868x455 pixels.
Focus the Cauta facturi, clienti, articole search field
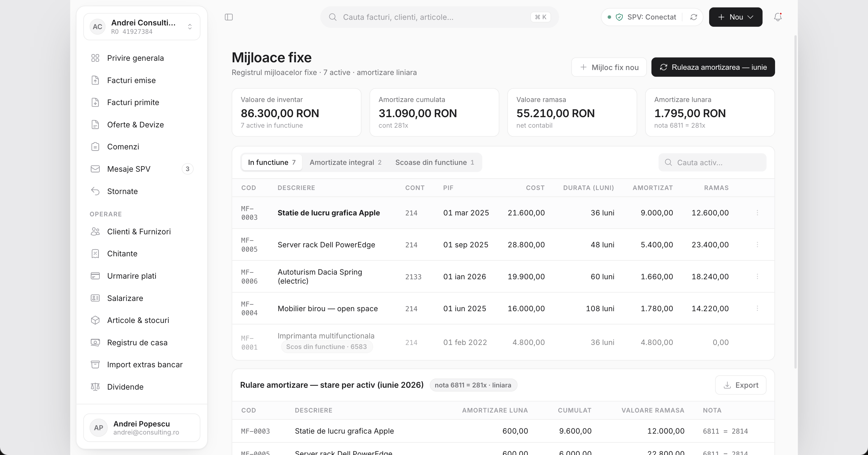pos(439,17)
